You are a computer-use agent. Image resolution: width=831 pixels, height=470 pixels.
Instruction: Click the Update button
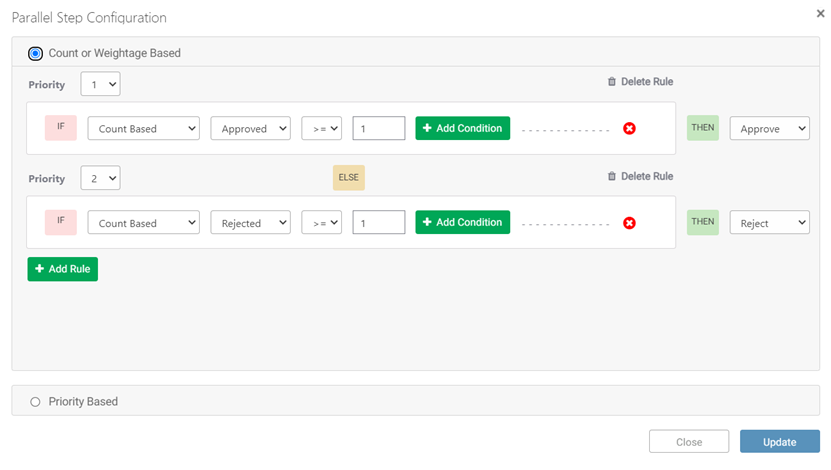coord(779,442)
